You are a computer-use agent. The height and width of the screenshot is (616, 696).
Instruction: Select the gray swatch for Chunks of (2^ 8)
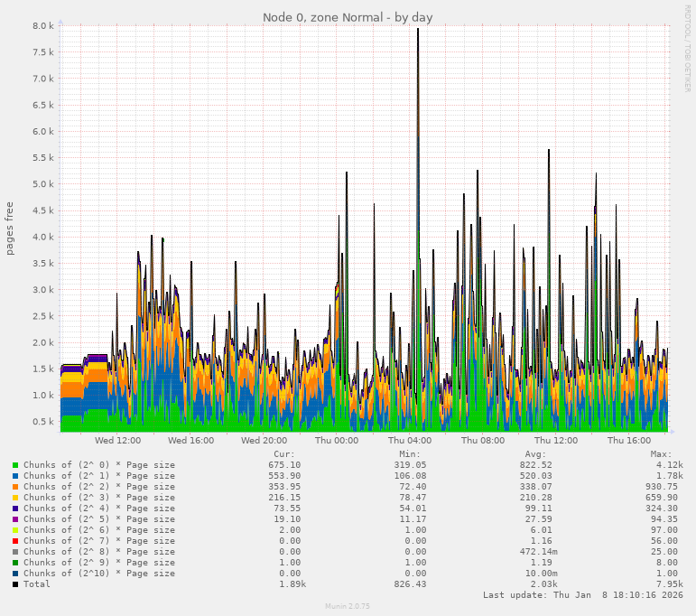(x=15, y=552)
